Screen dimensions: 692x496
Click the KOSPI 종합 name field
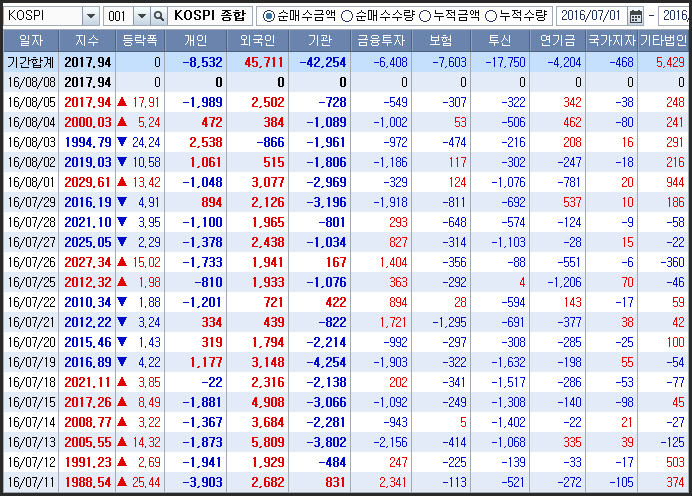(x=210, y=16)
